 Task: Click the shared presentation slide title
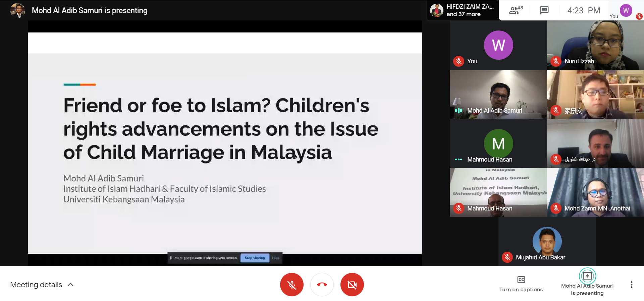[221, 129]
